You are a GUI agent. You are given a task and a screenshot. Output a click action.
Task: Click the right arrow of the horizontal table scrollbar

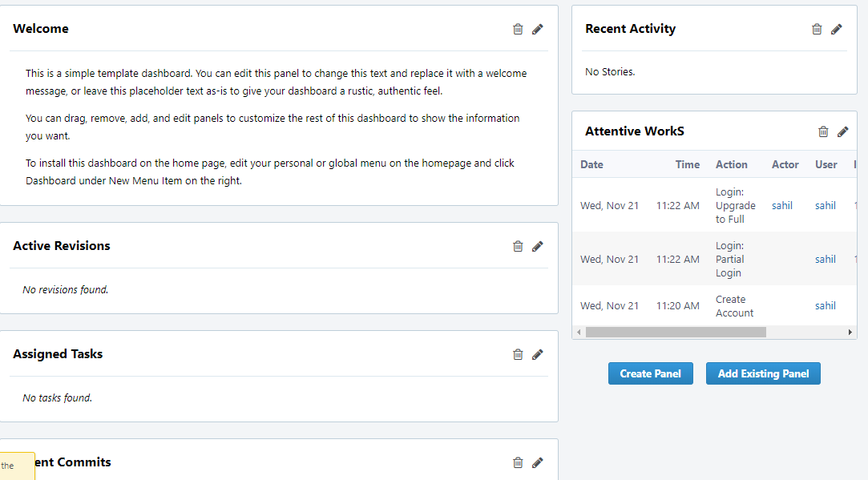pyautogui.click(x=850, y=333)
